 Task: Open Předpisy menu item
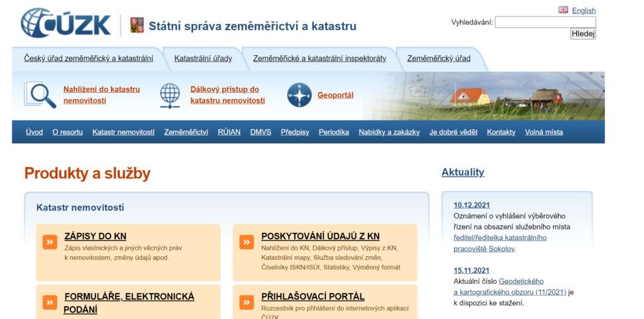(x=295, y=132)
